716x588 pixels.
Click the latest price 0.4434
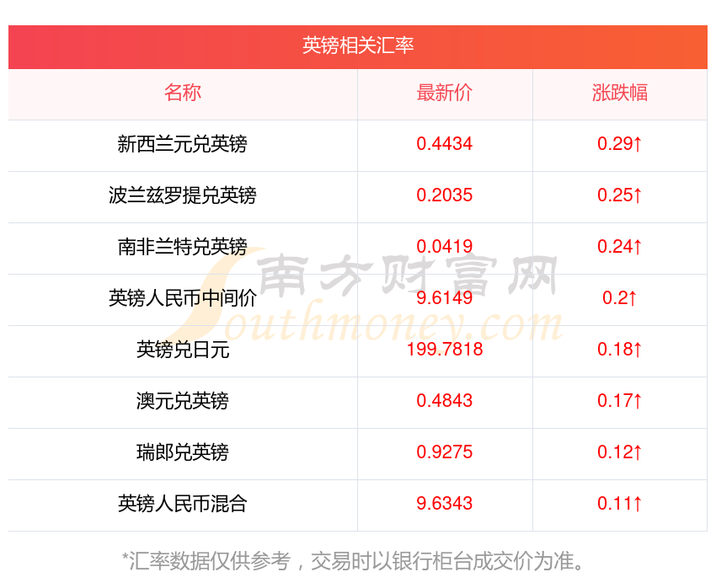[x=444, y=144]
